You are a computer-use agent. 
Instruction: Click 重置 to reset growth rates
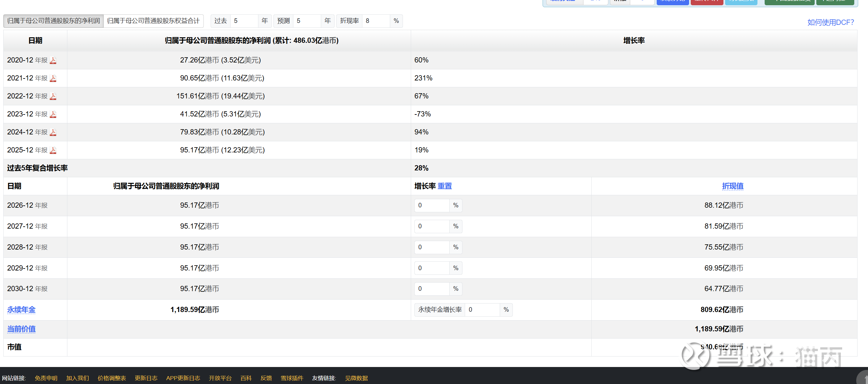444,186
